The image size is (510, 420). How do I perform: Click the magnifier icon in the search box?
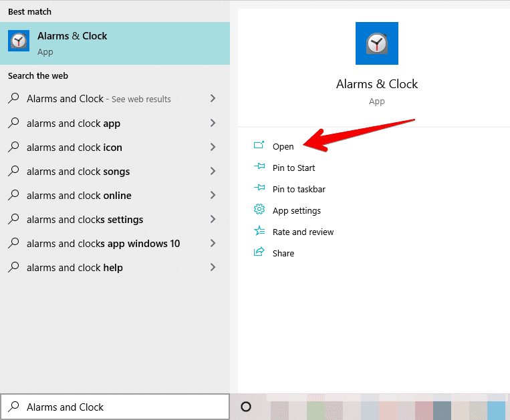coord(13,407)
